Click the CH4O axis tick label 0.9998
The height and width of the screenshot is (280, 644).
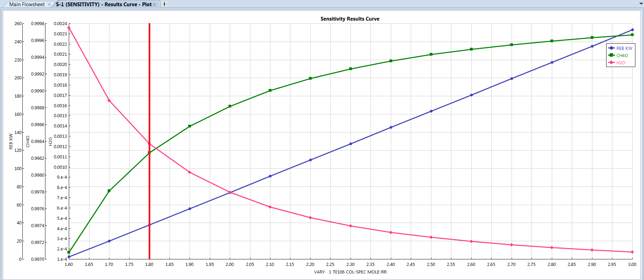click(x=38, y=24)
